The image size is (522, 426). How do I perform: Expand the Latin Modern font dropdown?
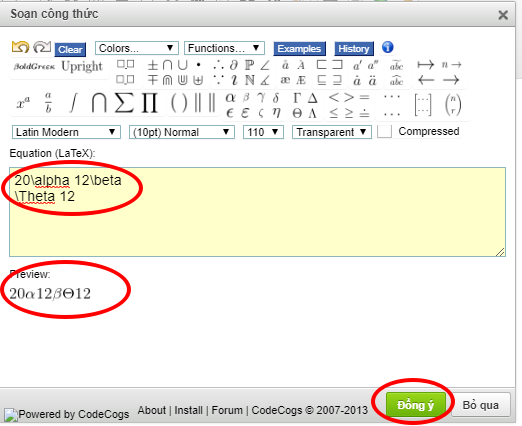(x=66, y=132)
